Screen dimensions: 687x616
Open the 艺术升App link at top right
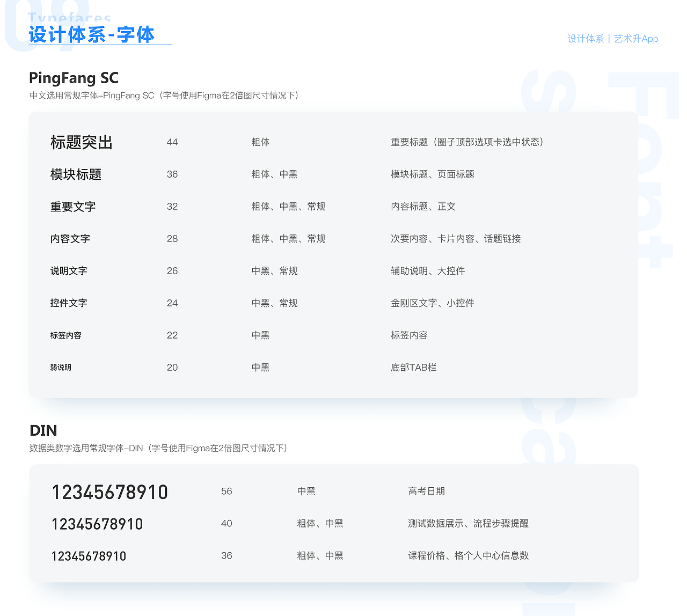pyautogui.click(x=637, y=39)
